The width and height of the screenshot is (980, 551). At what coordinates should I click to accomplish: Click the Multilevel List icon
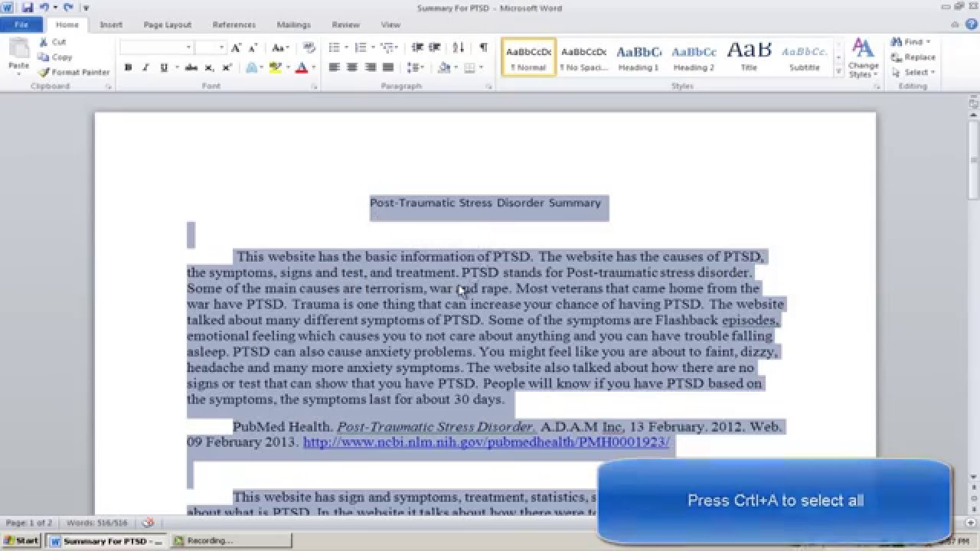pyautogui.click(x=389, y=47)
